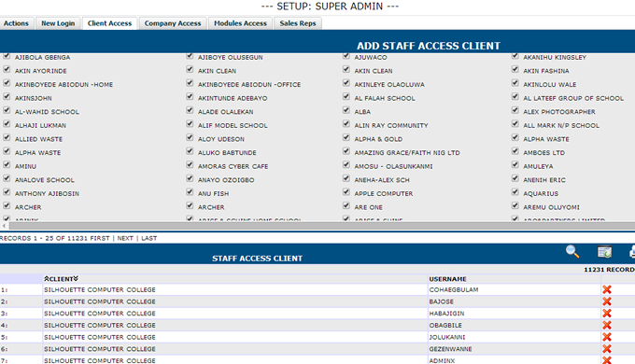Click the table export icon beside the magnifier

pos(604,252)
